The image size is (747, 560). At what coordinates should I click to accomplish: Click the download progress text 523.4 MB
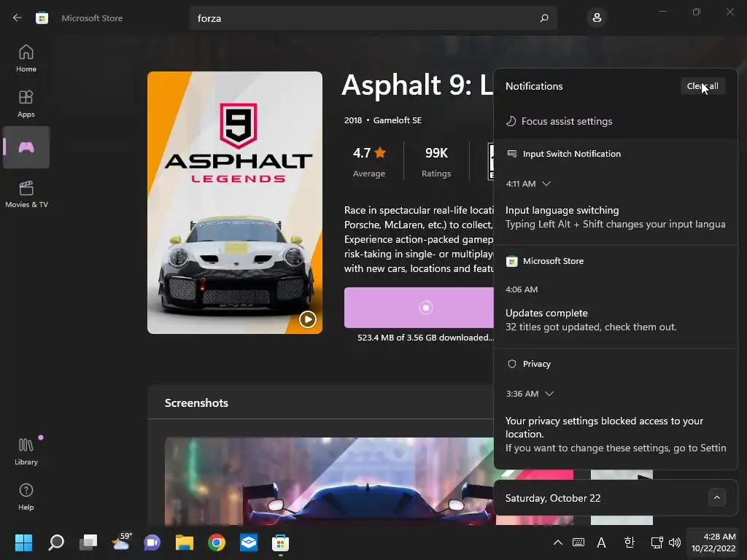(425, 337)
